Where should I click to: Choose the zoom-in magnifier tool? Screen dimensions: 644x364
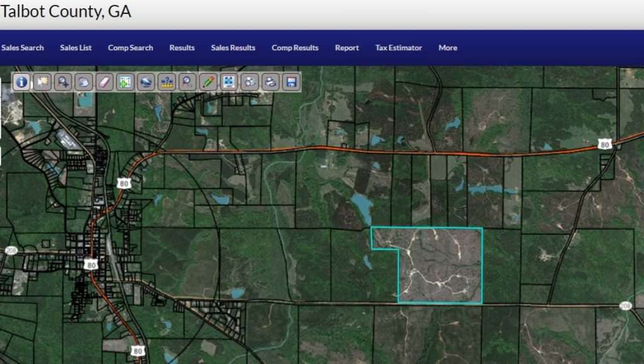[63, 82]
